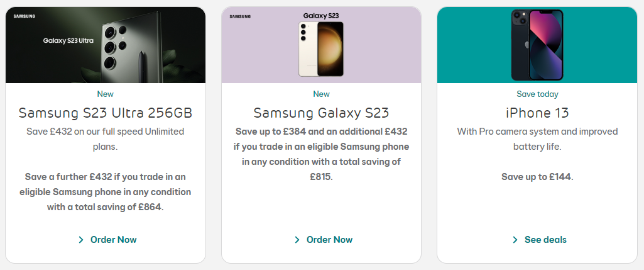Open the See deals link for iPhone 13
The width and height of the screenshot is (644, 270).
pyautogui.click(x=545, y=240)
